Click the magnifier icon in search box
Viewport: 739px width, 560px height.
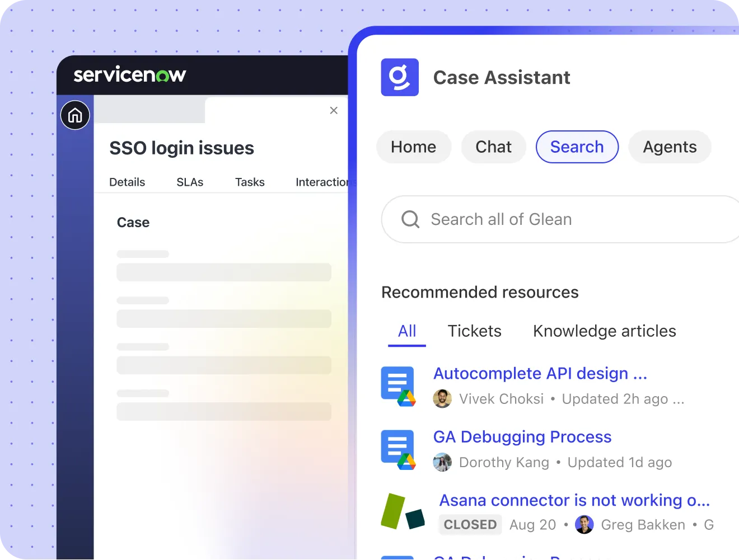[x=410, y=219]
